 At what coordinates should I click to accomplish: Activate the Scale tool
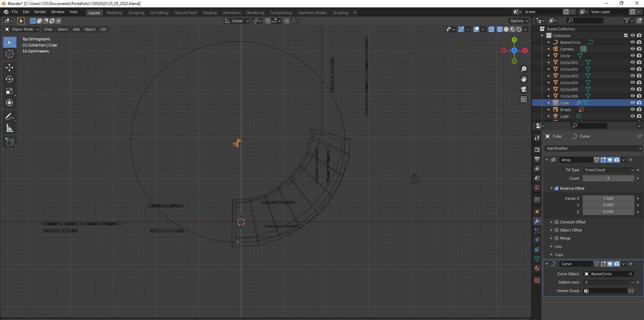(x=9, y=91)
